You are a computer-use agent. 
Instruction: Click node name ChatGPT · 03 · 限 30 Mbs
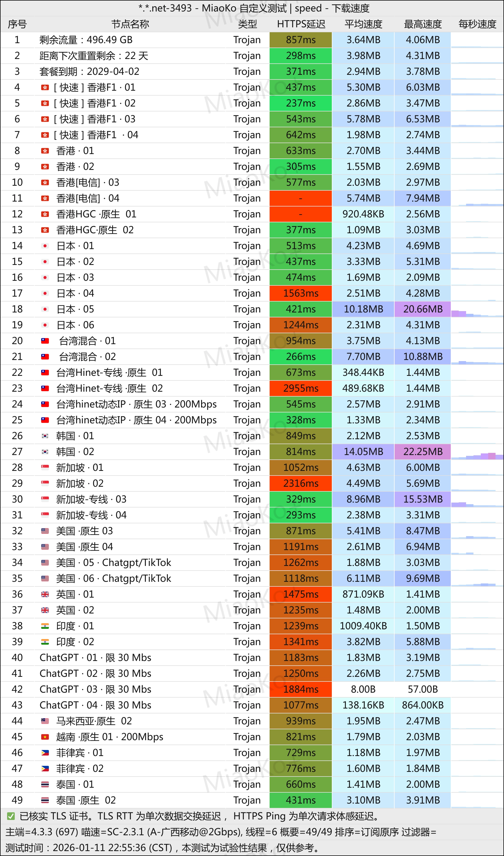tap(96, 689)
